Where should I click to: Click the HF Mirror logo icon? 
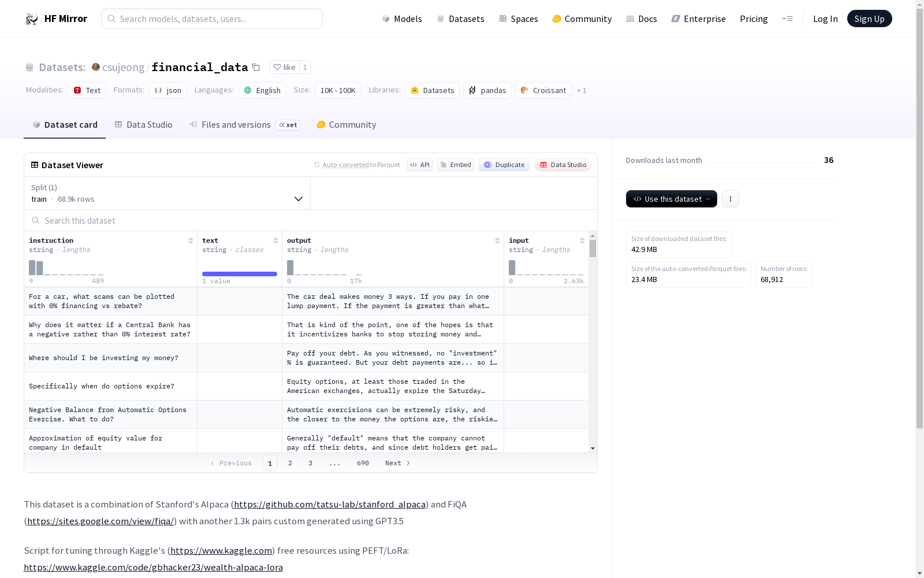click(32, 19)
